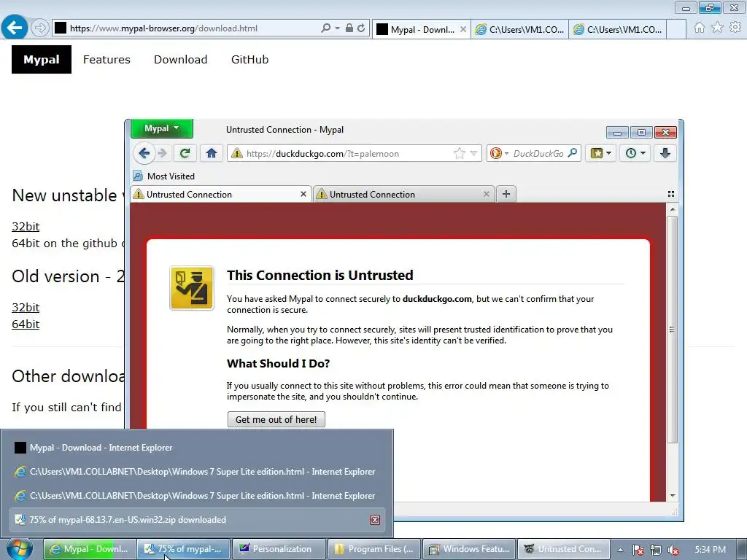Bookmark page with Mypal star icon
This screenshot has height=560, width=747.
[460, 153]
